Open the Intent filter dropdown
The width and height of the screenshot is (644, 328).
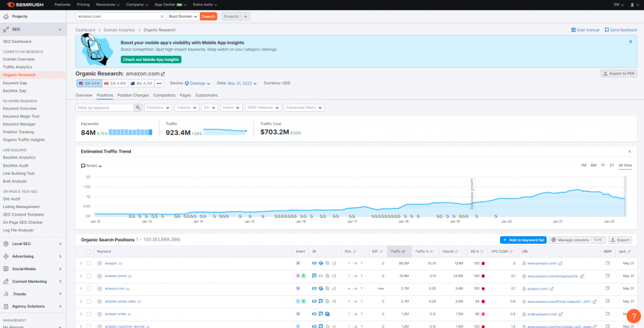click(x=231, y=107)
